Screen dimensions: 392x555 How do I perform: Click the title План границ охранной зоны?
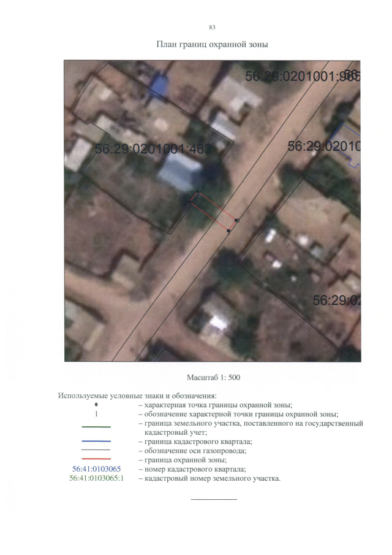[x=212, y=45]
